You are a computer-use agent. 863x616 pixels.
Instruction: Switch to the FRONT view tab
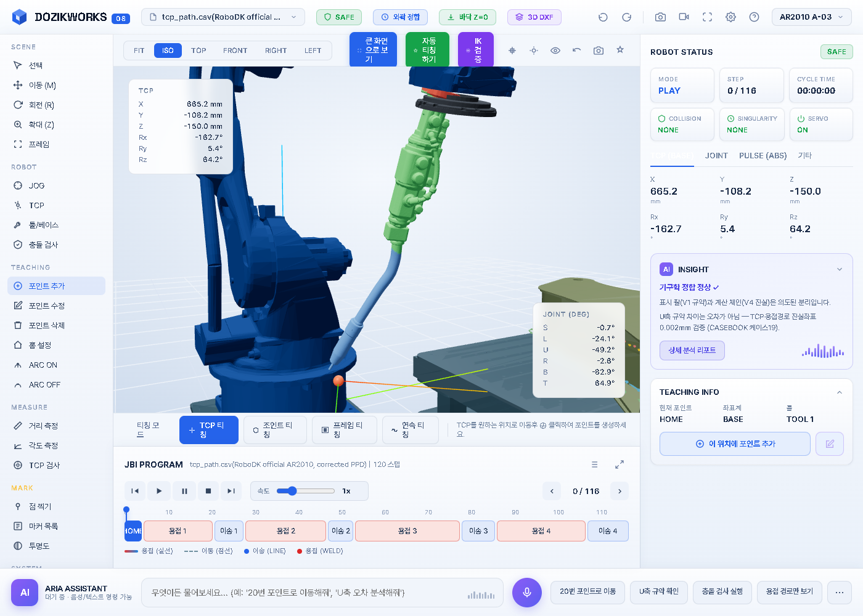(x=235, y=51)
